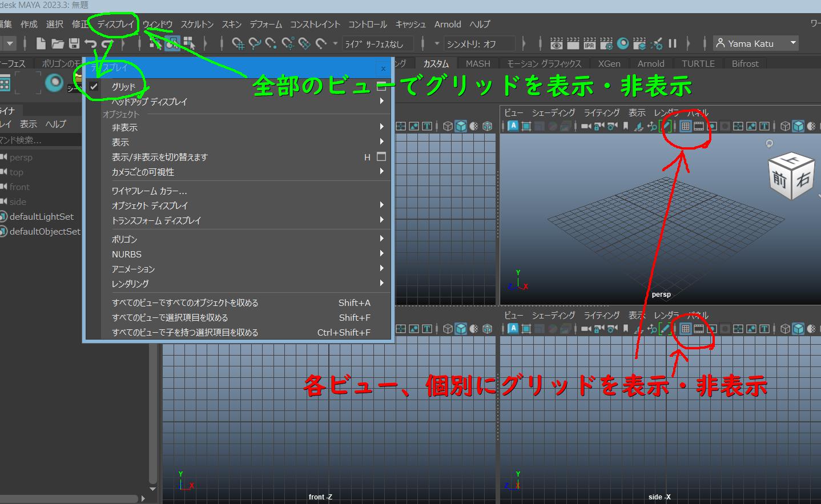Toggle Film Gate icon in persp view toolbar
This screenshot has width=821, height=504.
tap(699, 126)
